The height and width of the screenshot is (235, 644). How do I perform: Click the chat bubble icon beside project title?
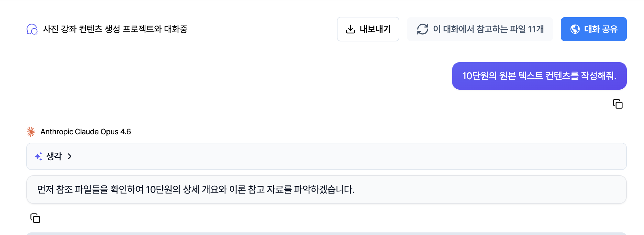[32, 29]
